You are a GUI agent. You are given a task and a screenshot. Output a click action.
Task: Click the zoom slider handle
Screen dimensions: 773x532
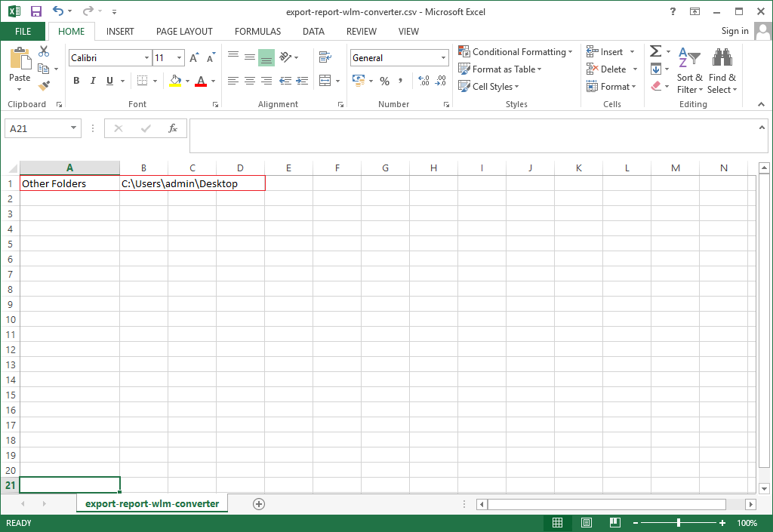tap(679, 523)
